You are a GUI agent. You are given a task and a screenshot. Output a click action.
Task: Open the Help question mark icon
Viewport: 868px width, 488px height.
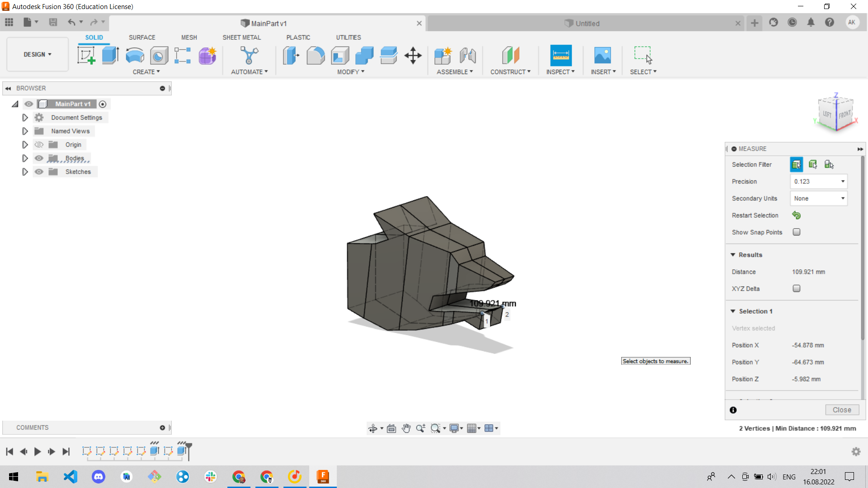pyautogui.click(x=830, y=22)
